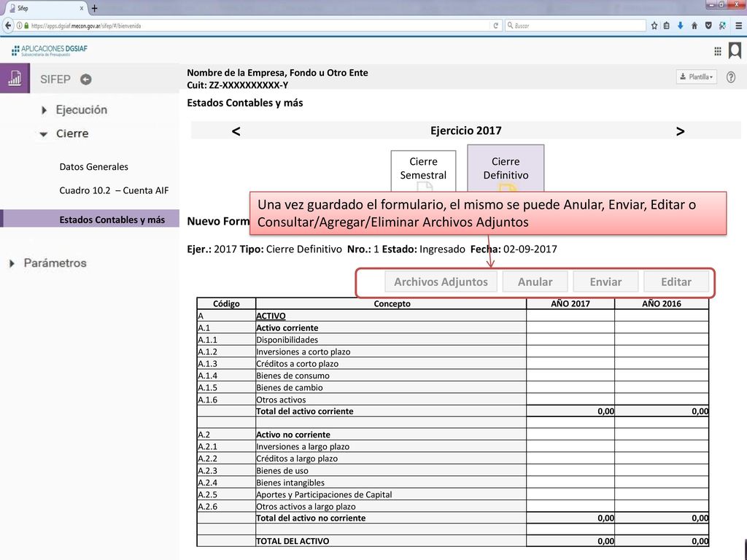
Task: Bookmark this page with the star icon
Action: [654, 26]
